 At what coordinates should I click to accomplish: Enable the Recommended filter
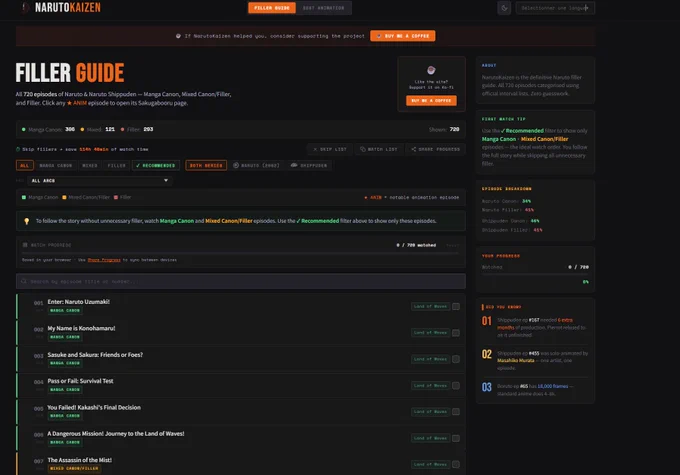tap(156, 165)
